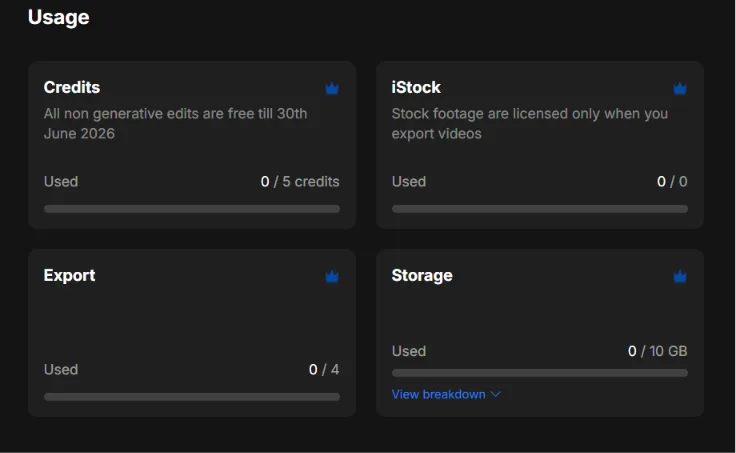Click the Credits card title
The width and height of the screenshot is (736, 453).
click(72, 87)
